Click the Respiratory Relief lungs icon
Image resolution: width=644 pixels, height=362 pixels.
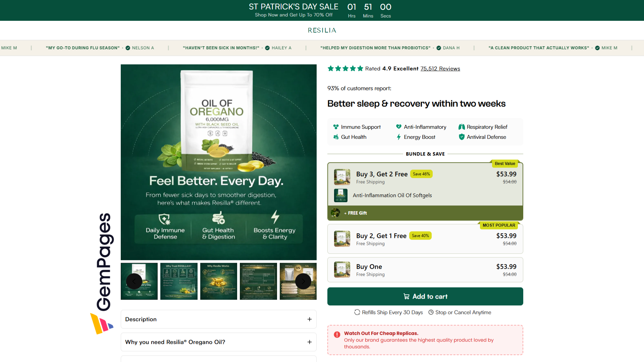462,127
